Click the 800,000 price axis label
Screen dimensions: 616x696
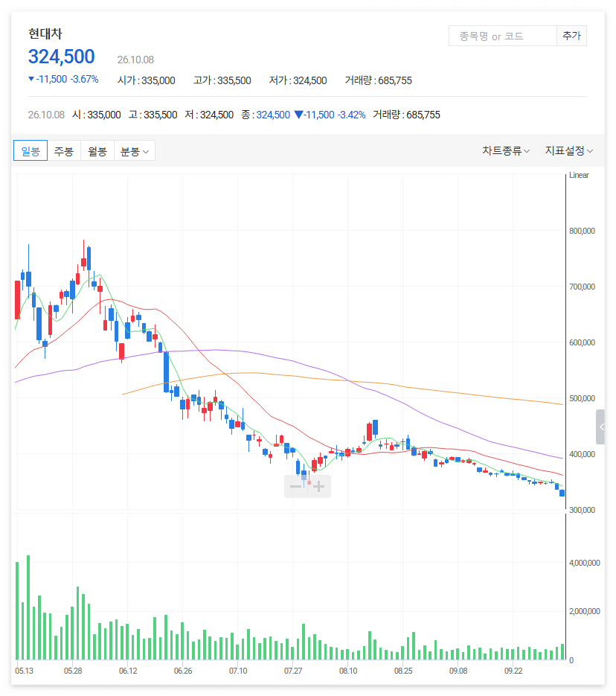pyautogui.click(x=582, y=231)
